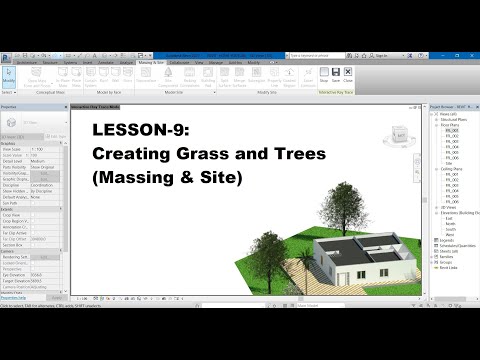
Task: Open the Collaborate ribbon tab
Action: click(x=179, y=62)
